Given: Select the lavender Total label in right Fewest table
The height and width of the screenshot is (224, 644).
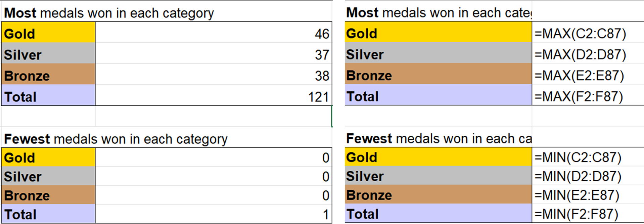Looking at the screenshot, I should coord(438,213).
